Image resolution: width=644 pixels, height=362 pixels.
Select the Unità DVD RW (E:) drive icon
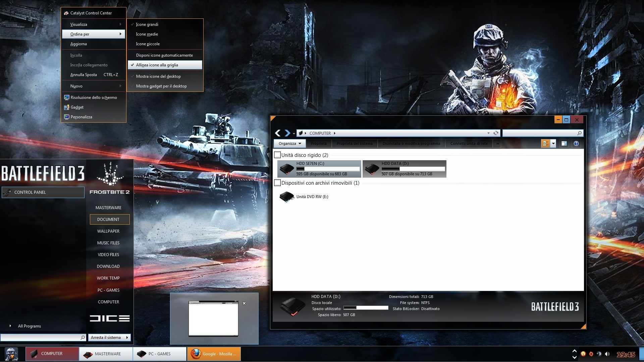tap(287, 197)
